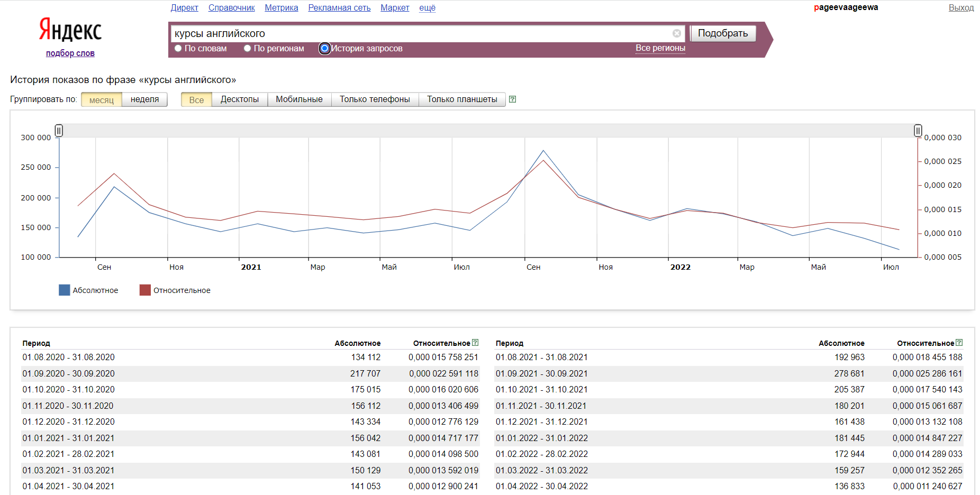Switch to the Только телефоны tab

pos(375,99)
